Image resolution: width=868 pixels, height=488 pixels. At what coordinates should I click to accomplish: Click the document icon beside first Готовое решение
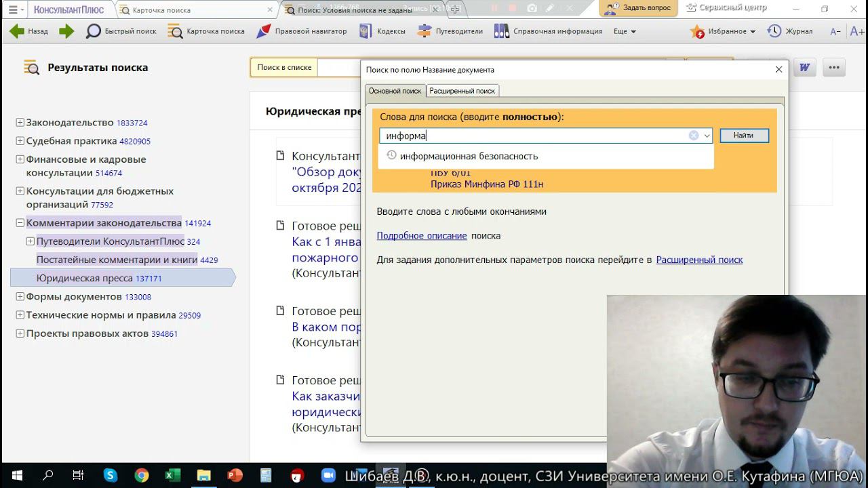click(x=281, y=226)
